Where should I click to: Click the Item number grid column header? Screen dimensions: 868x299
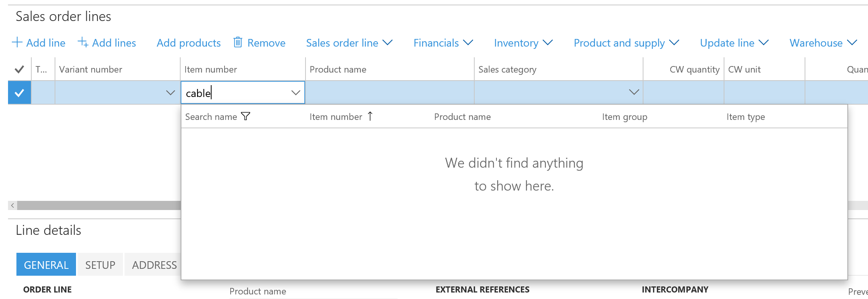click(x=243, y=69)
